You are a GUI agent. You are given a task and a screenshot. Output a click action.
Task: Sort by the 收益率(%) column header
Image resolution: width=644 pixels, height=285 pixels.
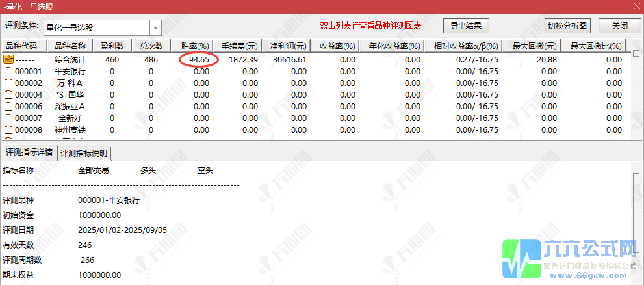click(x=335, y=46)
